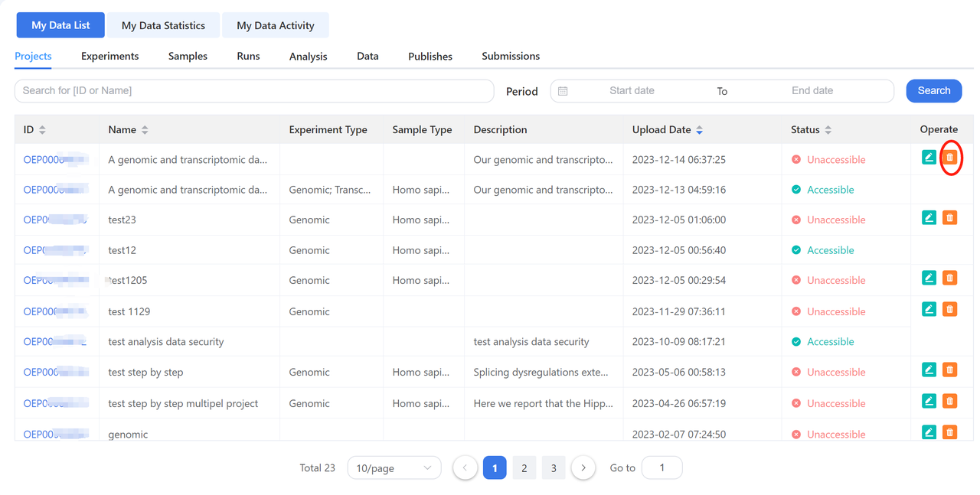
Task: Open the Samples tab
Action: [187, 56]
